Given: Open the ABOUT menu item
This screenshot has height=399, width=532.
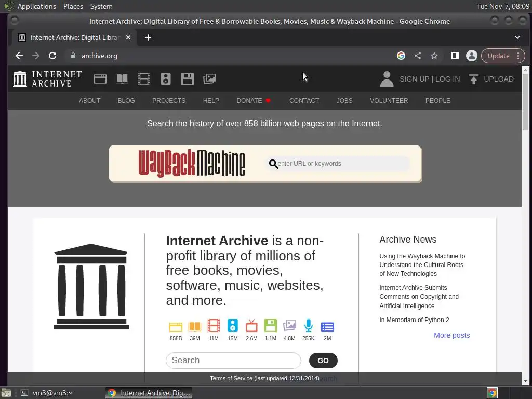Looking at the screenshot, I should click(x=89, y=101).
